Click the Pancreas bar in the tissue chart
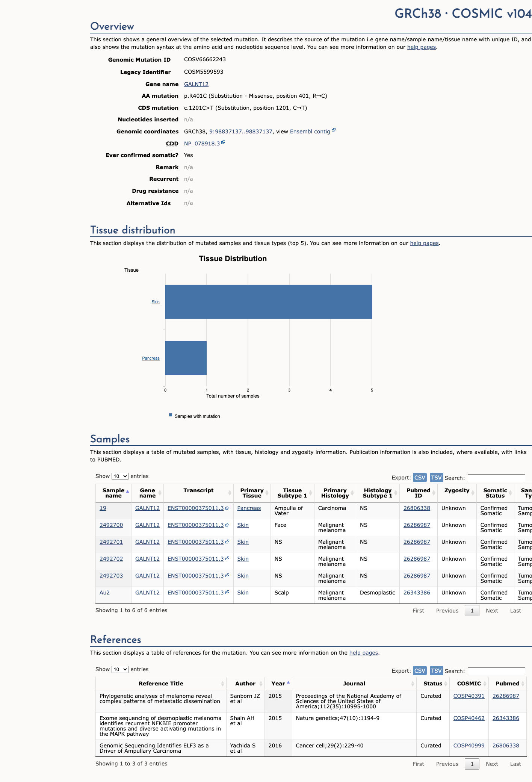 [186, 358]
